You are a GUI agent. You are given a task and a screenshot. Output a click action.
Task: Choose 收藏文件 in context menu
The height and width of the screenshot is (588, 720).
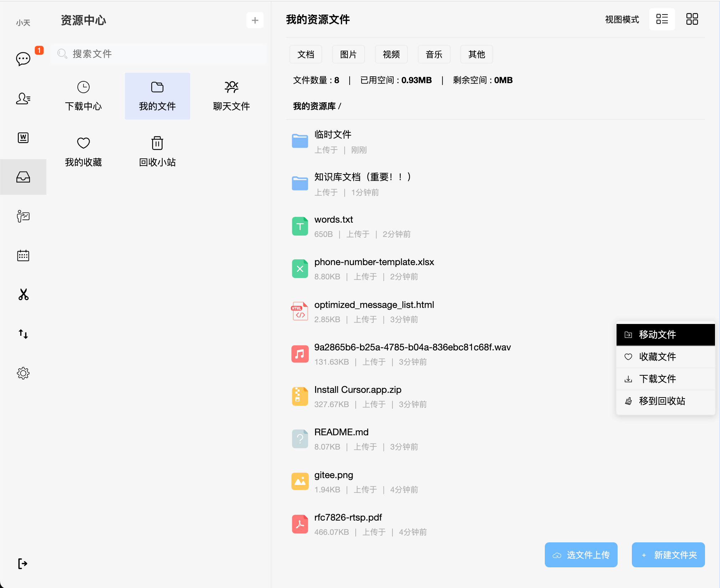coord(666,357)
